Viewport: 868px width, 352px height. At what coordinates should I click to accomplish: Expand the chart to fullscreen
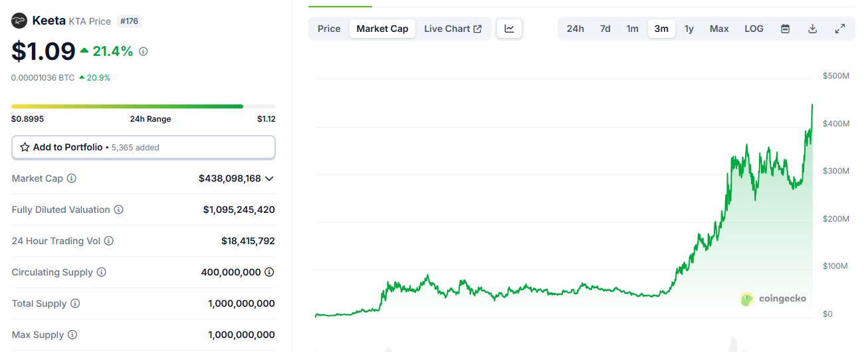[840, 29]
